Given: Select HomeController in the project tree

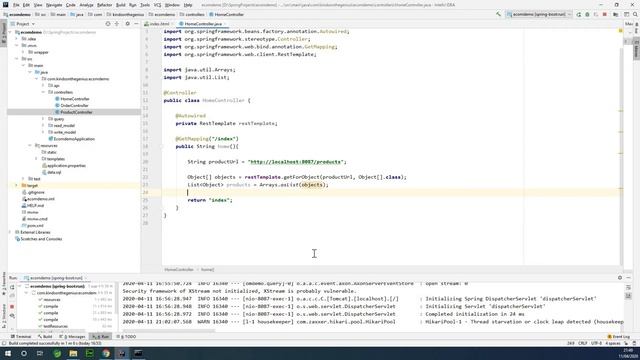Looking at the screenshot, I should point(75,99).
